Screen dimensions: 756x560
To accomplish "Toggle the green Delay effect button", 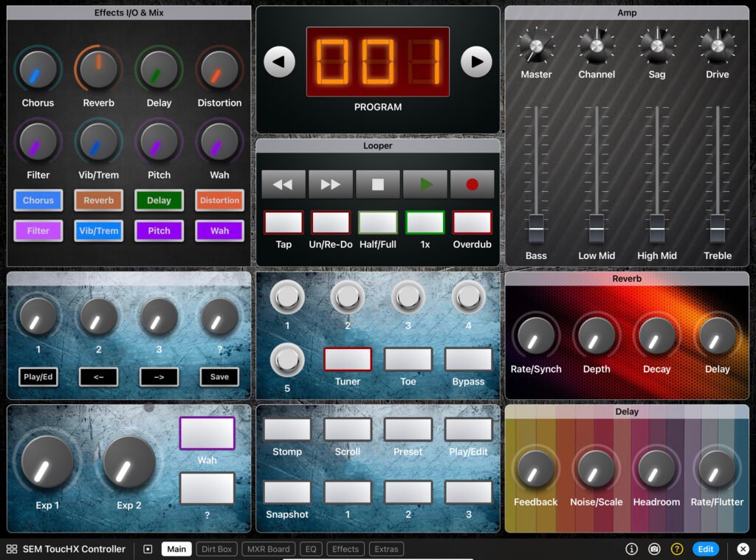I will click(x=159, y=201).
